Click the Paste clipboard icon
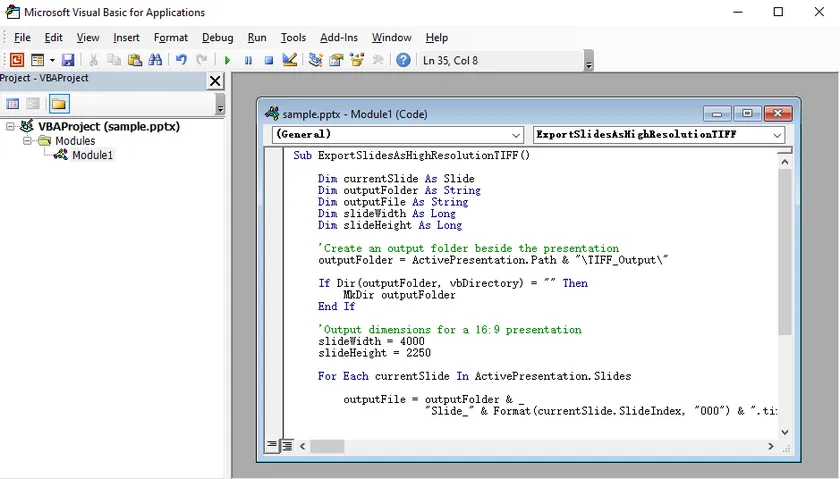840x479 pixels. coord(134,60)
